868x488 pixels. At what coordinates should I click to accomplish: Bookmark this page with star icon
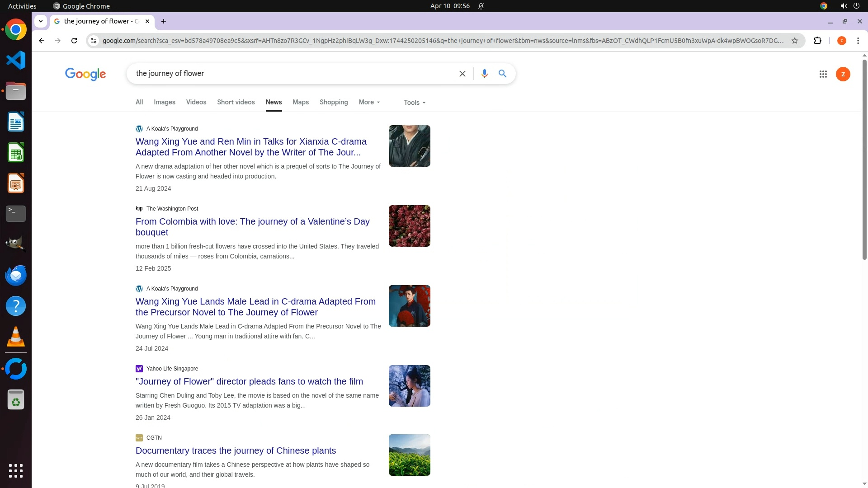(x=794, y=41)
